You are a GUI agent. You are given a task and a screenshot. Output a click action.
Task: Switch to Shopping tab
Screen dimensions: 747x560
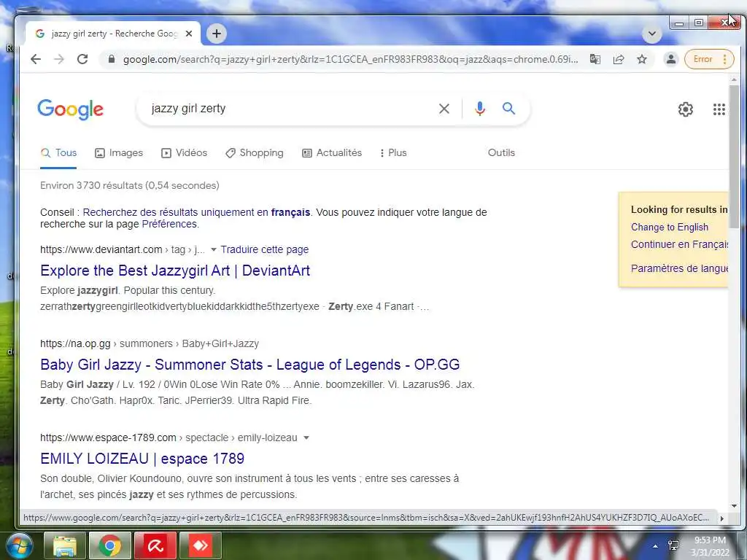click(x=255, y=153)
